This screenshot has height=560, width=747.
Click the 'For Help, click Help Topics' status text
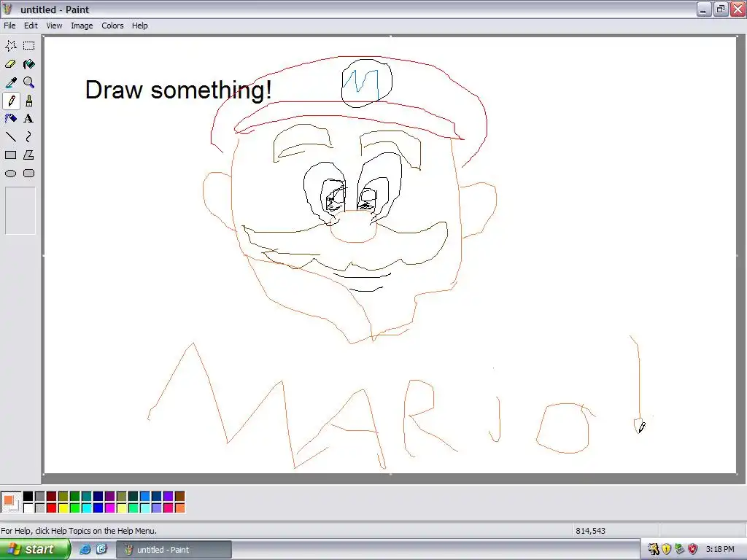pyautogui.click(x=79, y=531)
